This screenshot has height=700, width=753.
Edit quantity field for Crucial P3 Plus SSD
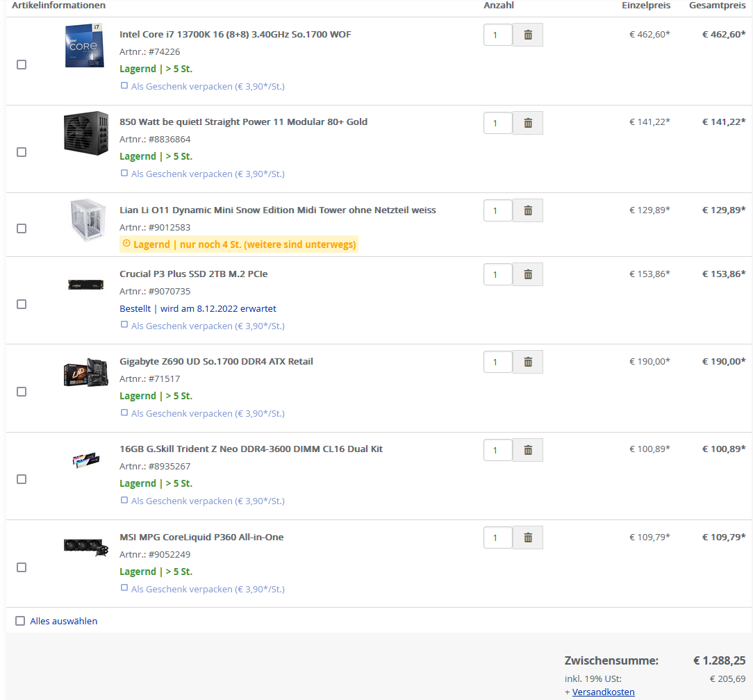(498, 274)
